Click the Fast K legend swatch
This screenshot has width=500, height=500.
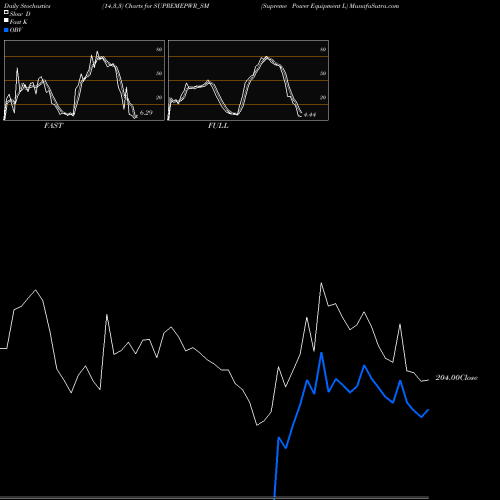pos(6,21)
